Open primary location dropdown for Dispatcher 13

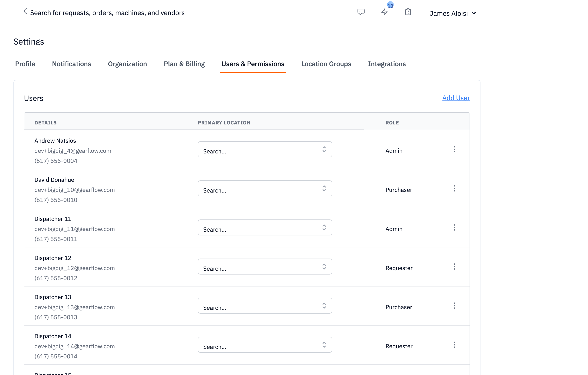[x=265, y=306]
